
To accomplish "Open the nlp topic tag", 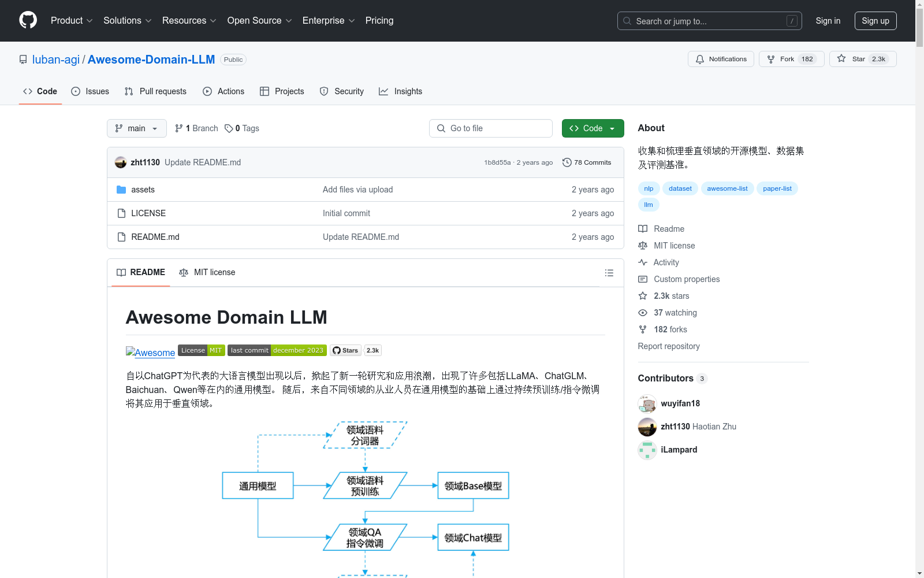I will (x=649, y=188).
